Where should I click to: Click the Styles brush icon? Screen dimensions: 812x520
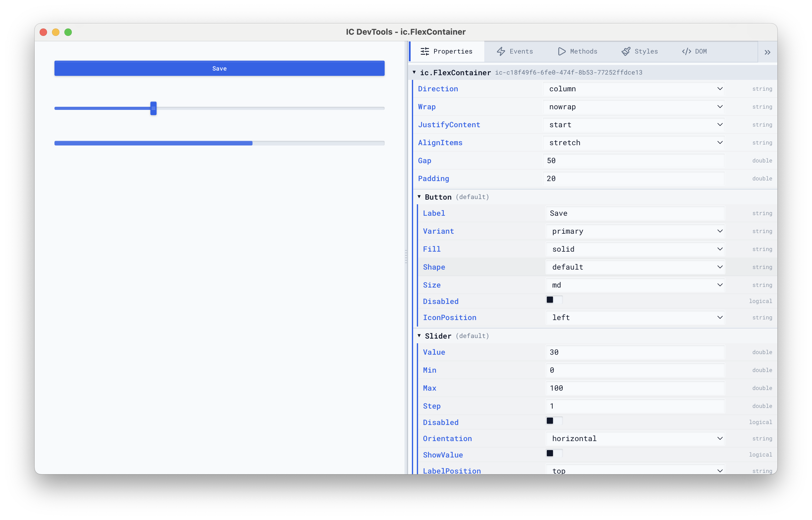click(626, 51)
